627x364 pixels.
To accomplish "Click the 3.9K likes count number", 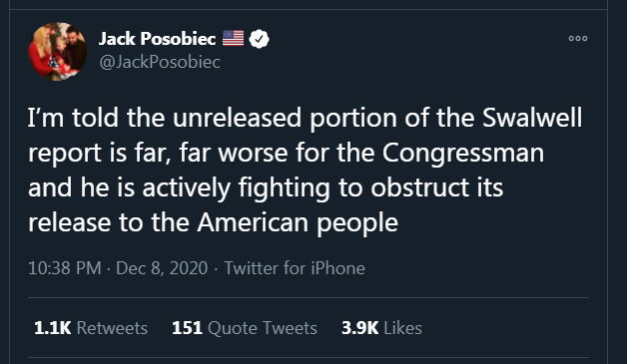I will click(359, 328).
